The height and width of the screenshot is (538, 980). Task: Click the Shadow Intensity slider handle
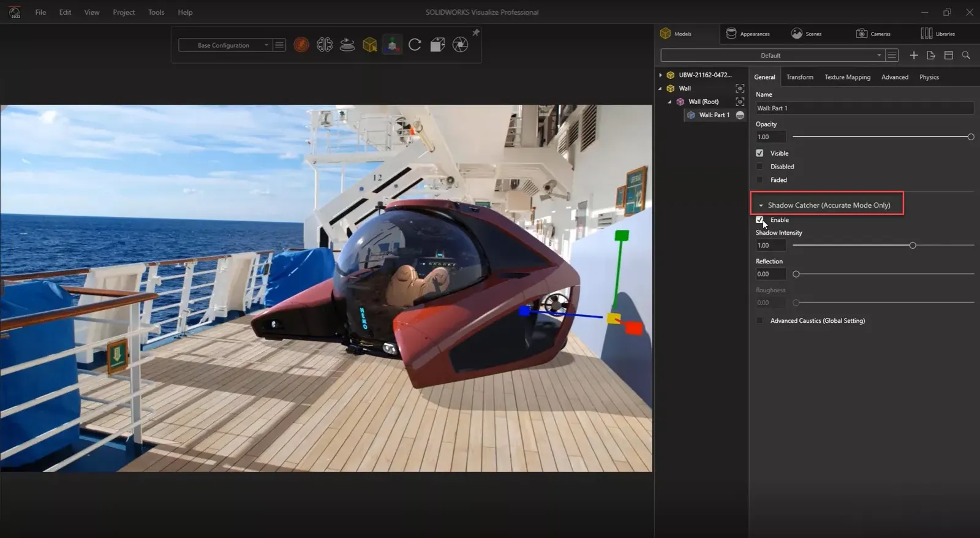pos(913,245)
